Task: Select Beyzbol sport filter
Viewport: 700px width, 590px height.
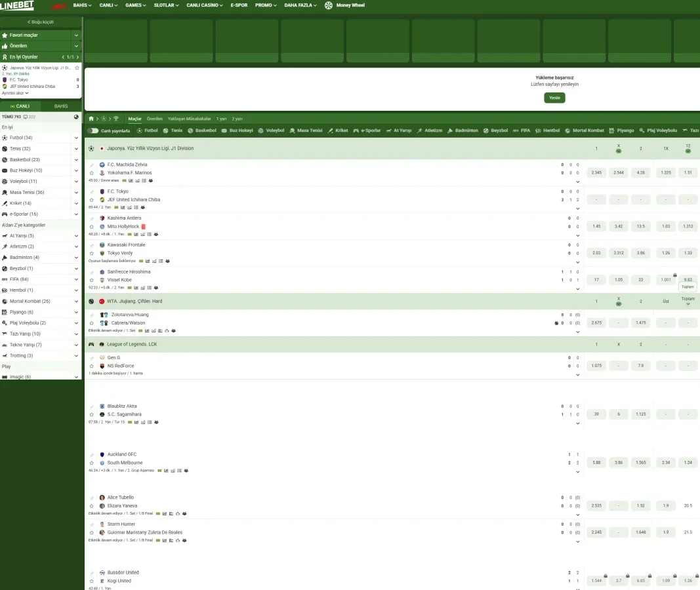Action: [x=495, y=130]
